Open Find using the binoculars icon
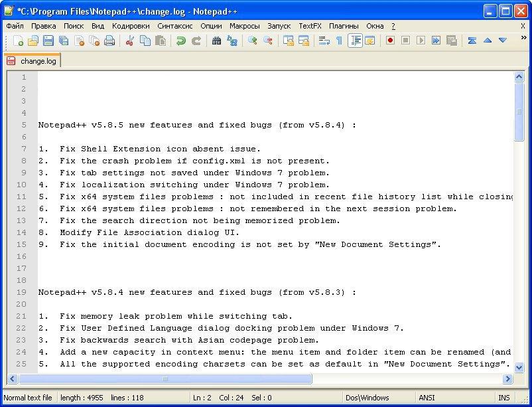The width and height of the screenshot is (532, 407). pyautogui.click(x=216, y=41)
